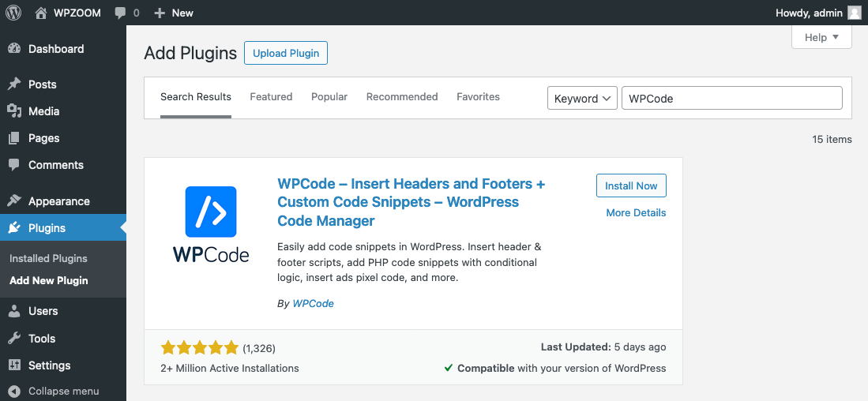
Task: Open the Comments sidebar menu label
Action: (56, 165)
